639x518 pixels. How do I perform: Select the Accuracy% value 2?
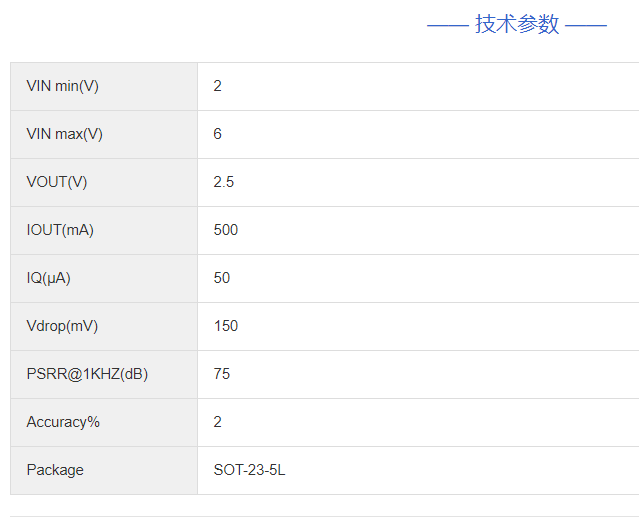(x=218, y=422)
